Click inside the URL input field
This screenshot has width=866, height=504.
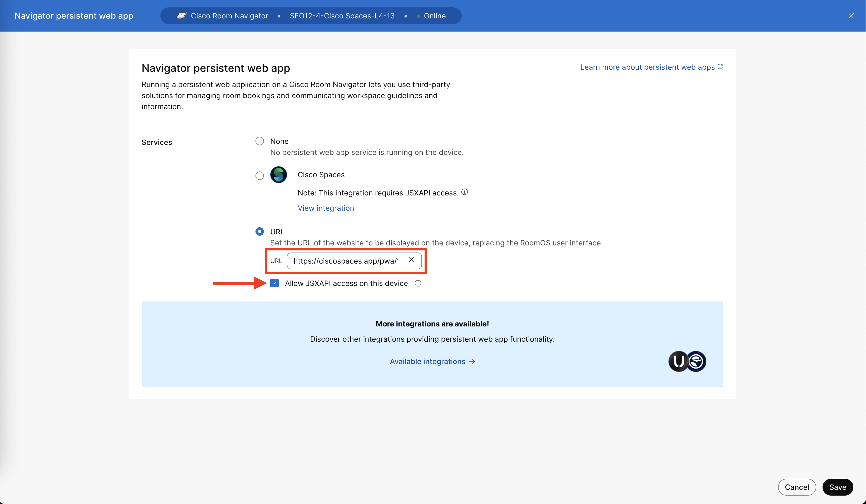click(345, 261)
